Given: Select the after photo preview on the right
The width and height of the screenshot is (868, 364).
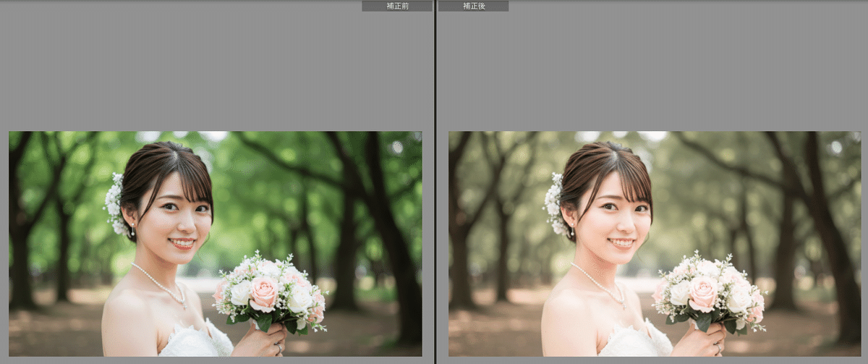Looking at the screenshot, I should click(x=654, y=243).
